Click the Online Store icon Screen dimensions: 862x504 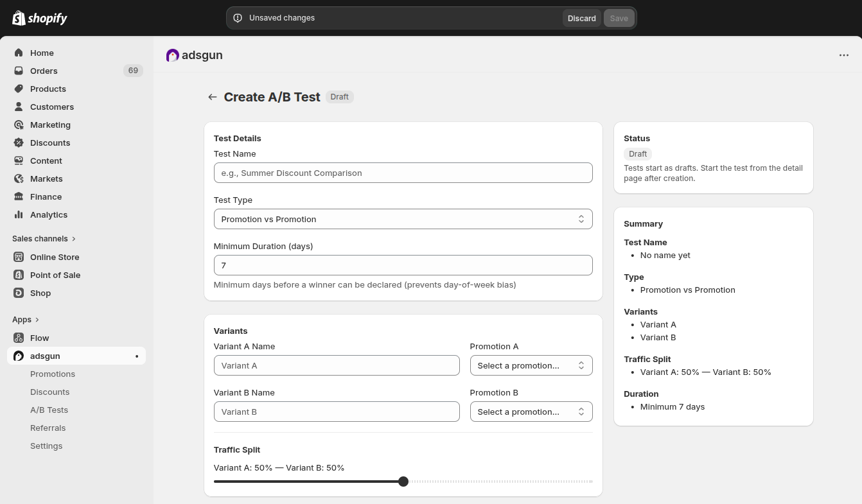pyautogui.click(x=19, y=257)
